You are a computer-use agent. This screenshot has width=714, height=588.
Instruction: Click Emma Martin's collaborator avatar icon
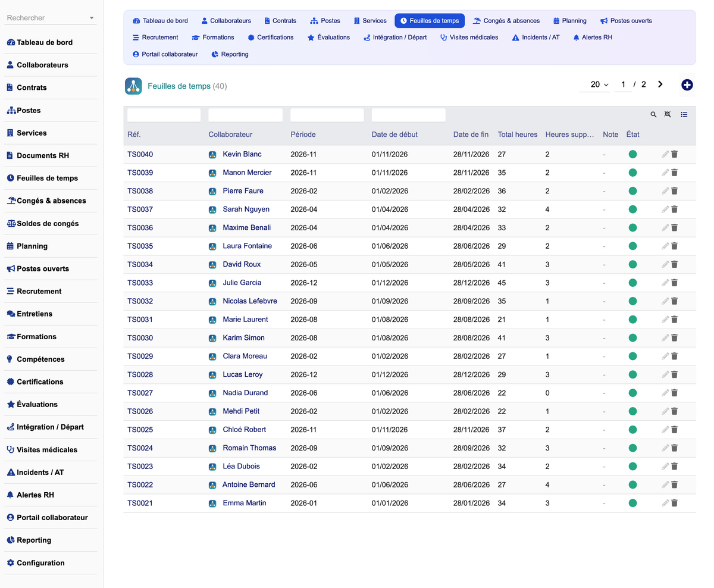pyautogui.click(x=212, y=503)
